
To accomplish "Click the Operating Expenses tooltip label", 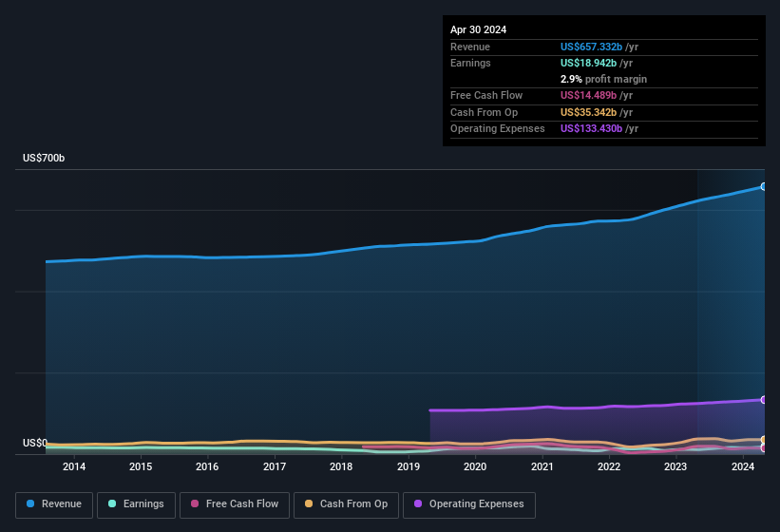I will [x=498, y=129].
